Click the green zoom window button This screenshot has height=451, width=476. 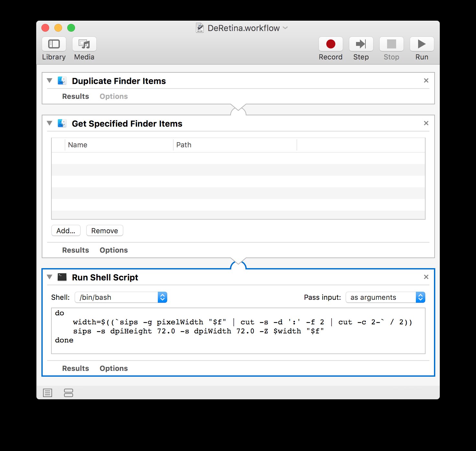pyautogui.click(x=71, y=28)
